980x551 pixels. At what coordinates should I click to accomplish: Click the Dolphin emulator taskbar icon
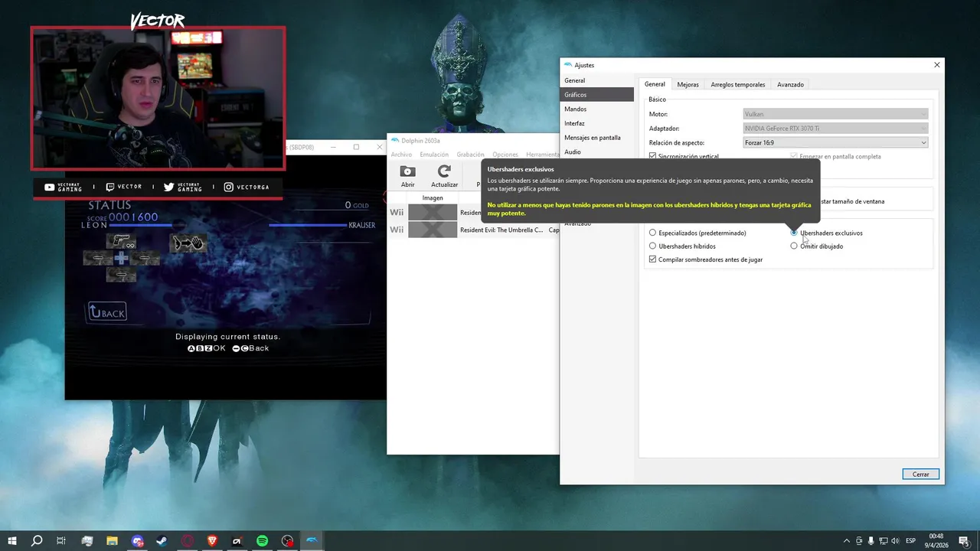pos(312,541)
